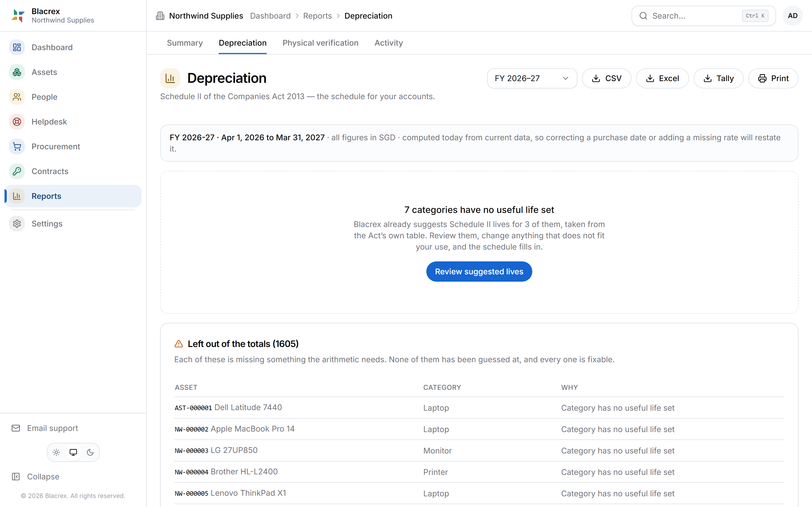Viewport: 812px width, 507px height.
Task: Click Reports in the breadcrumb
Action: point(317,16)
